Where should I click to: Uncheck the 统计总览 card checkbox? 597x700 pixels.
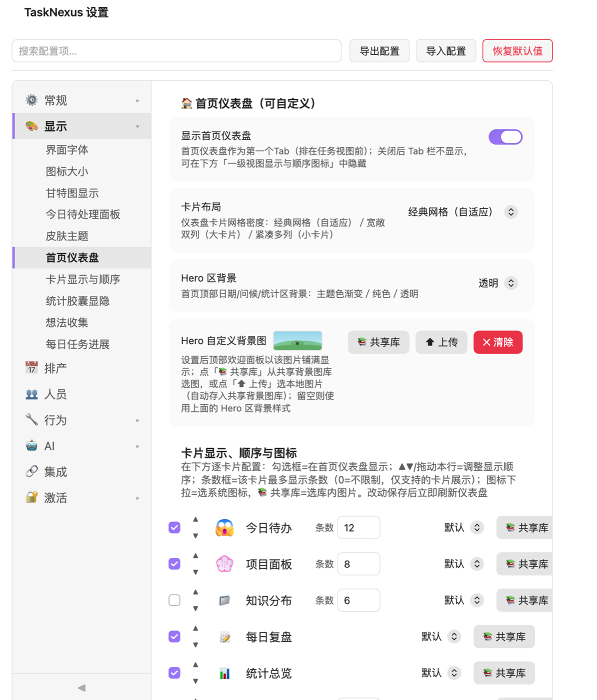pyautogui.click(x=174, y=673)
